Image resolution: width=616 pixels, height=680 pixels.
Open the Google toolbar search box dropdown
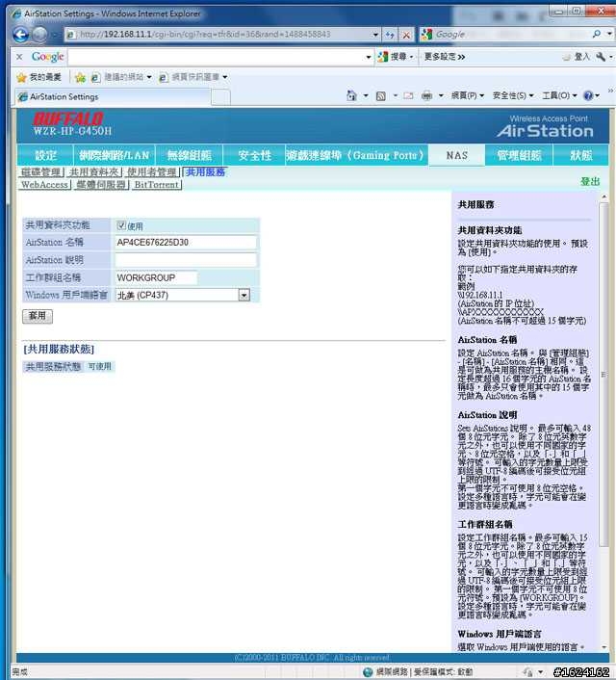tap(369, 57)
